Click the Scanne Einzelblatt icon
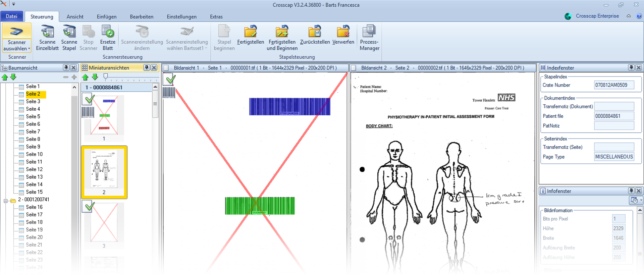 coord(47,32)
